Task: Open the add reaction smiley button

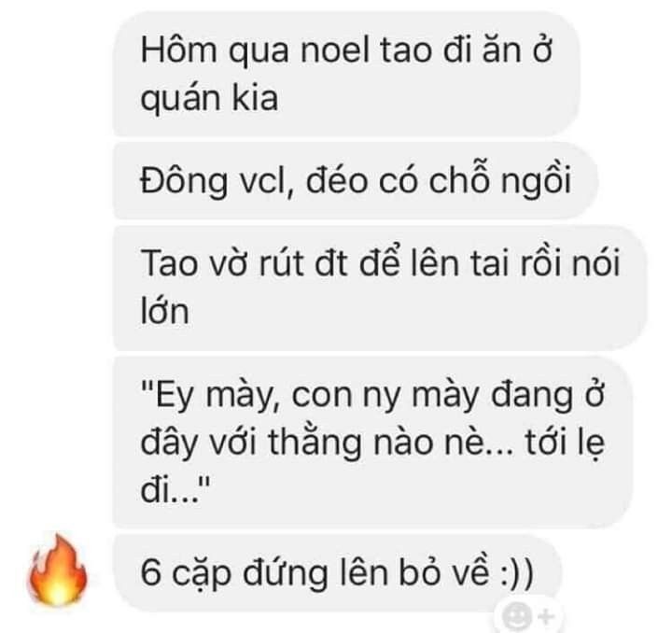Action: (x=518, y=615)
